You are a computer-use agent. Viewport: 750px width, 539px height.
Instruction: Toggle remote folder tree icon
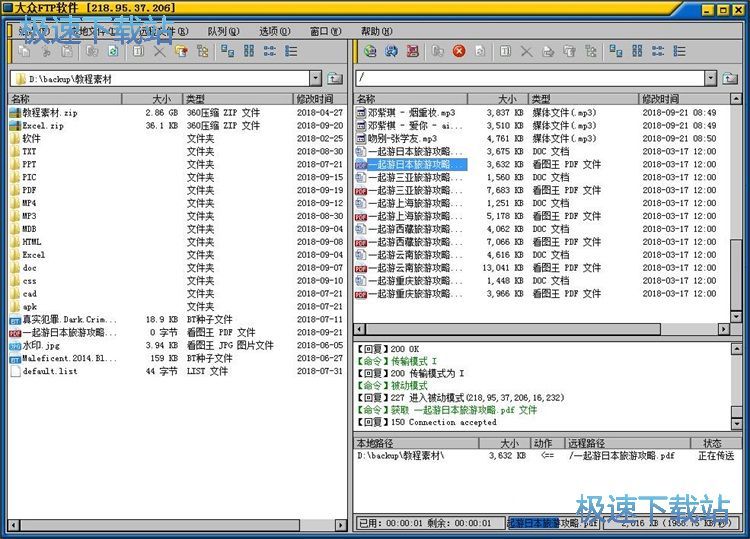click(x=591, y=51)
